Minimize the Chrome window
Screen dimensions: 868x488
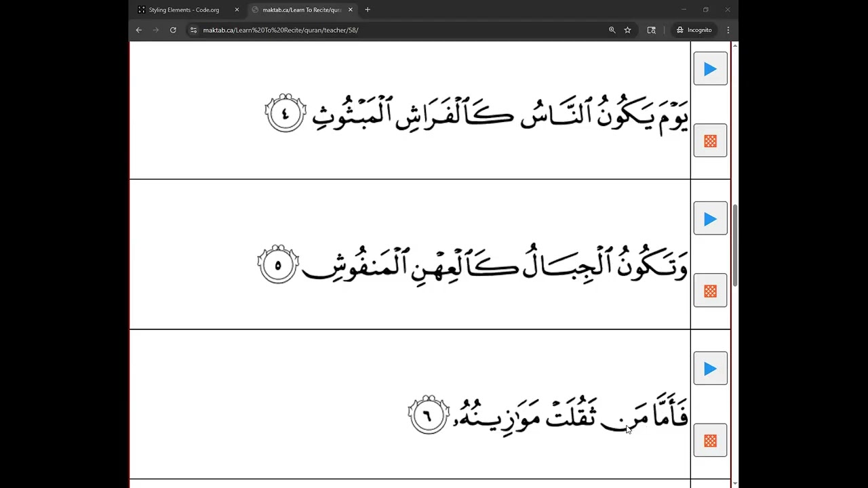click(x=684, y=9)
